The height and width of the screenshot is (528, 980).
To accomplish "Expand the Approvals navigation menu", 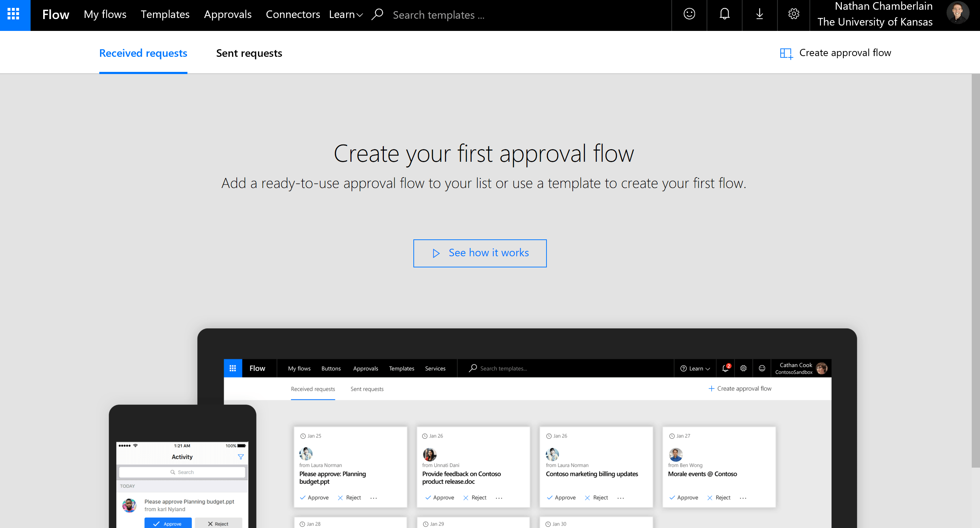I will tap(227, 14).
